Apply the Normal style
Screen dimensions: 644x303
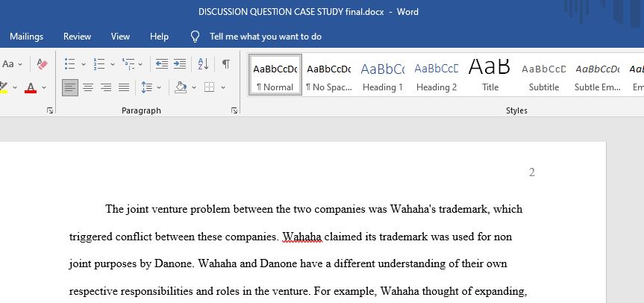(x=275, y=75)
